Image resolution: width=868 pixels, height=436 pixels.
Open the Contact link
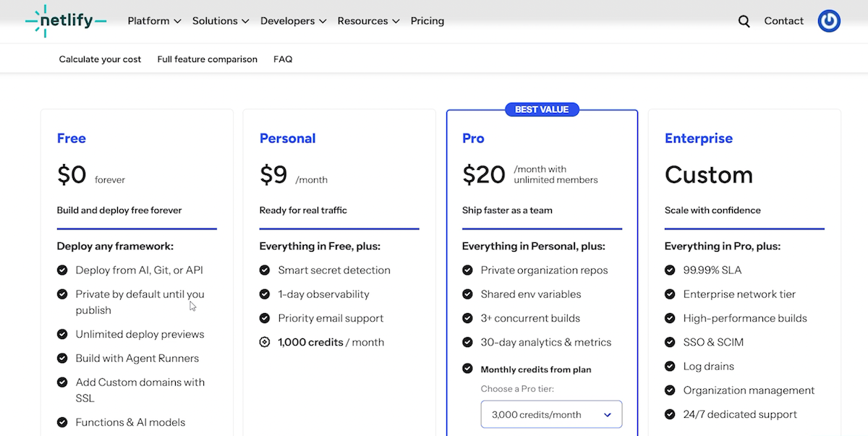point(784,21)
